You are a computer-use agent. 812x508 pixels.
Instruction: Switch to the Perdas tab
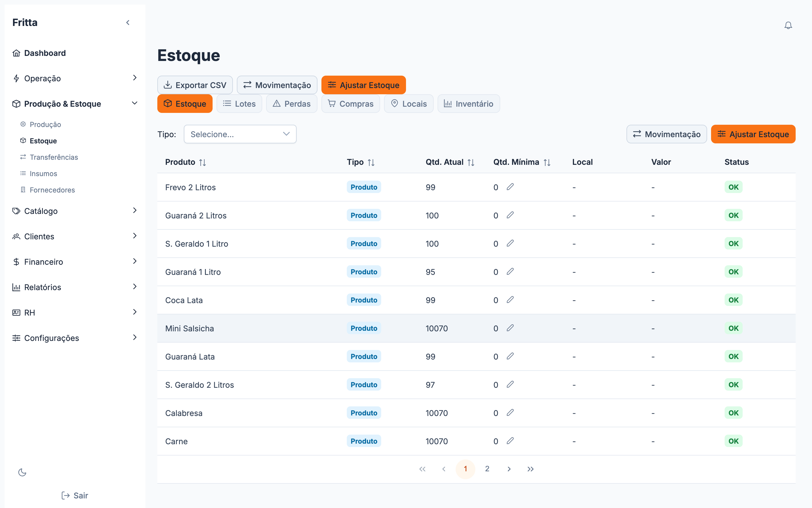[x=292, y=104]
